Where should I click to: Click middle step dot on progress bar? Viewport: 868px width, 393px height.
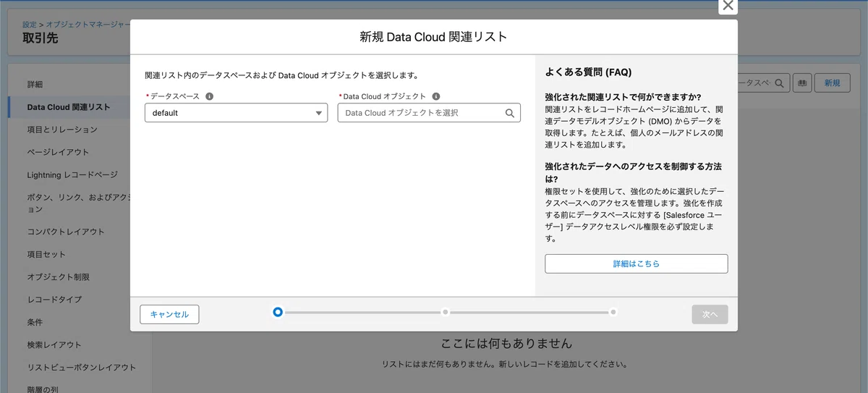pyautogui.click(x=446, y=312)
